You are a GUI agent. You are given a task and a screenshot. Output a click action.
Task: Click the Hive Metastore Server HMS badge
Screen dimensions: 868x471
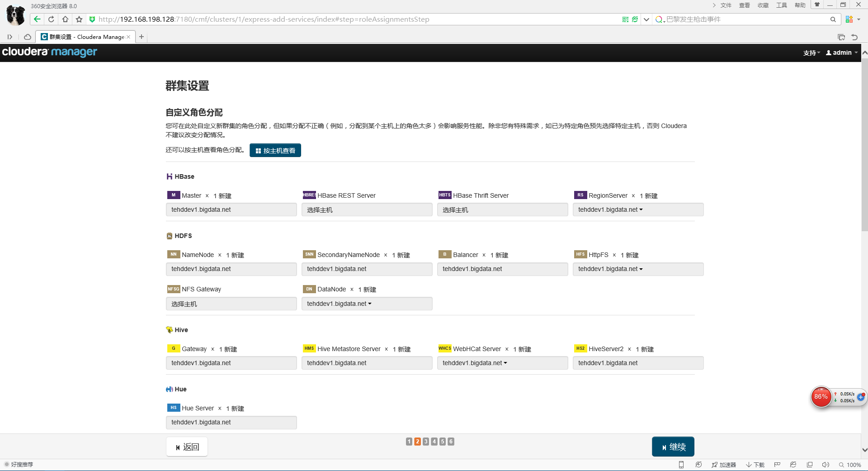point(309,348)
